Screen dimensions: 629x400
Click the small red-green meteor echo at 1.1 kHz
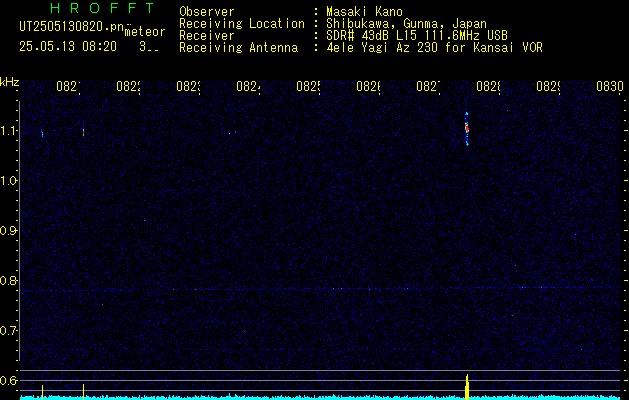pyautogui.click(x=83, y=132)
